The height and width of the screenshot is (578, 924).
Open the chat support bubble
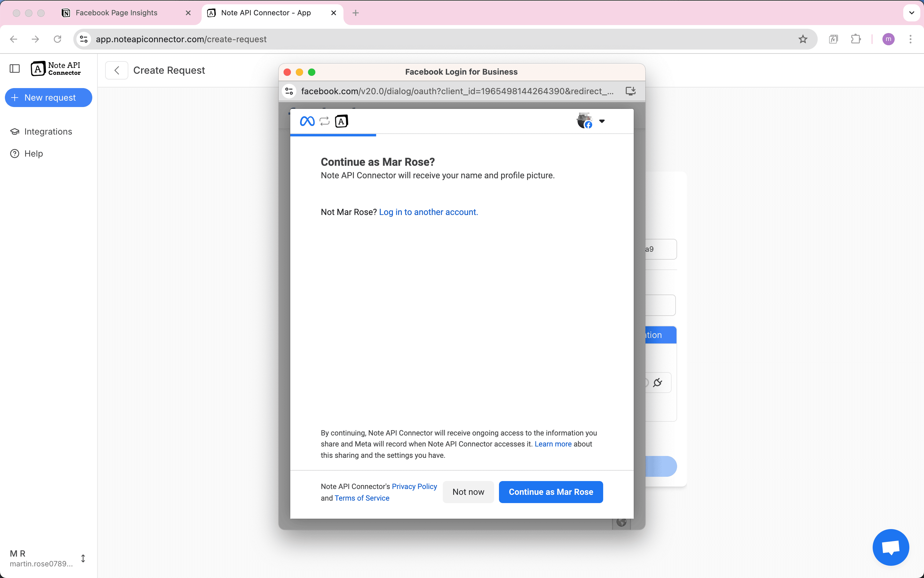(x=891, y=547)
